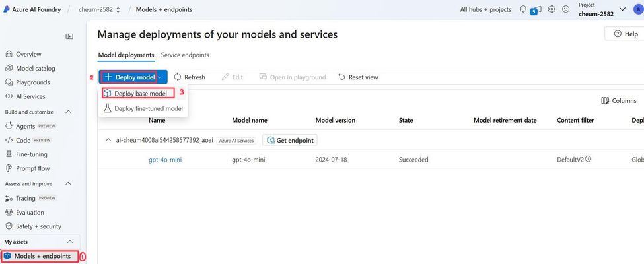Click Refresh in the toolbar
Image resolution: width=644 pixels, height=264 pixels.
(x=190, y=77)
